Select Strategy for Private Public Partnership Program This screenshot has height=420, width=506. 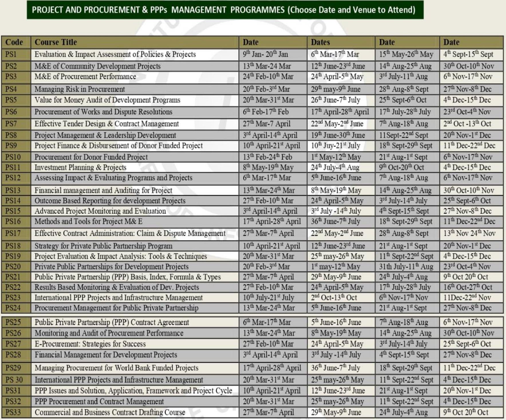pyautogui.click(x=103, y=246)
